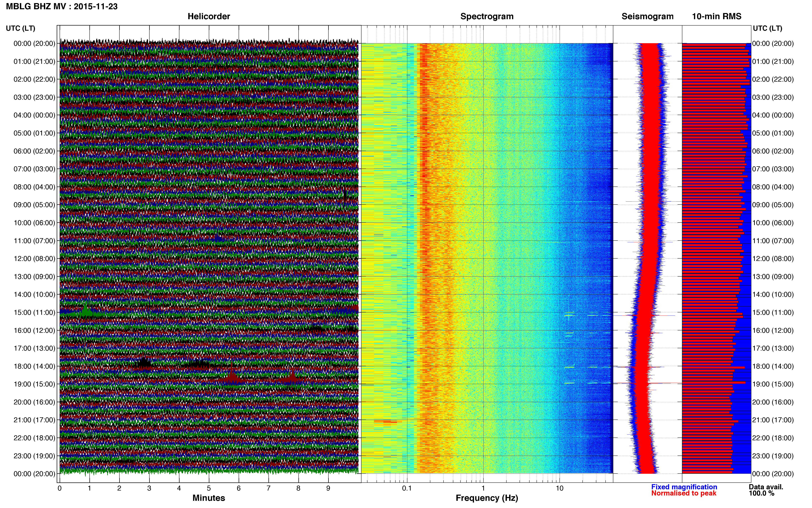Click the Frequency (Hz) axis label
This screenshot has height=508, width=812.
(x=487, y=498)
